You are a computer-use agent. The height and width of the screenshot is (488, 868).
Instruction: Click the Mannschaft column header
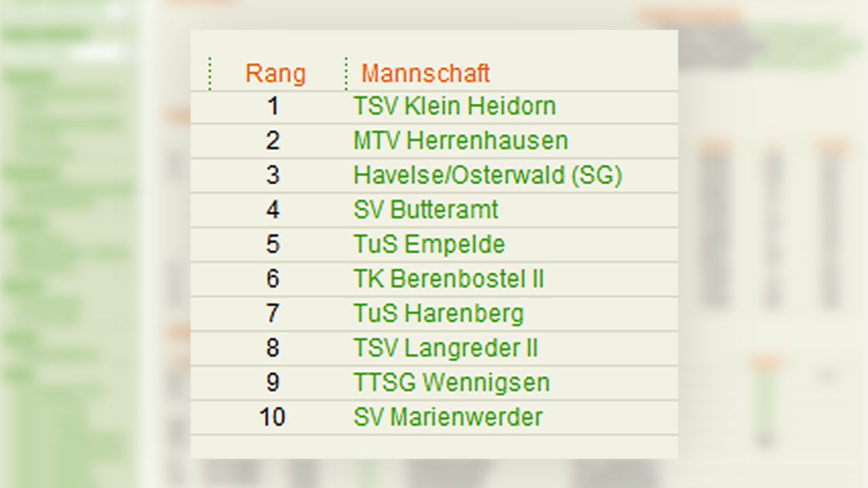click(425, 73)
